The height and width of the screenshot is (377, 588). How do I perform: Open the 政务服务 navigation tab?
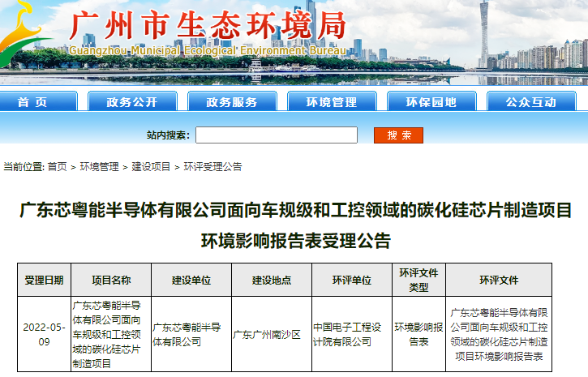point(232,101)
